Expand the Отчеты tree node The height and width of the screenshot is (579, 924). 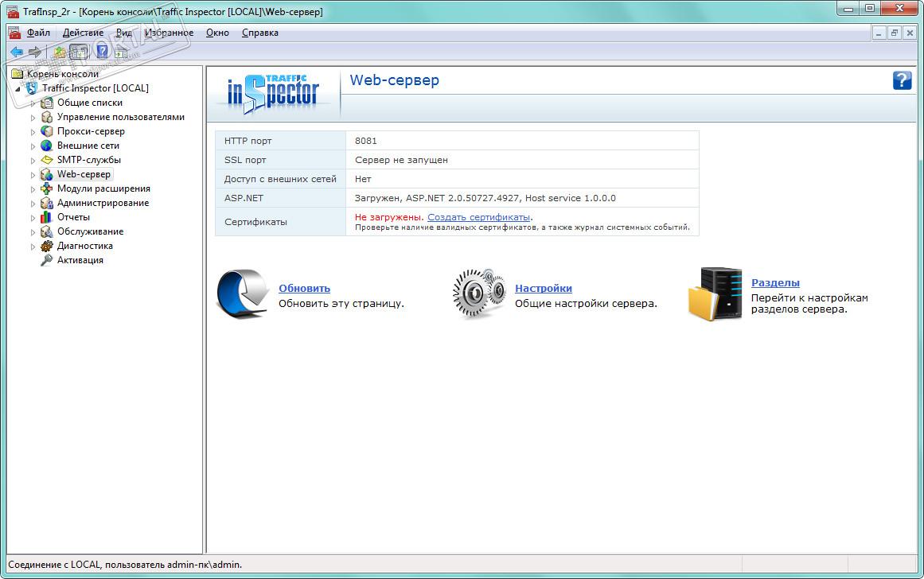coord(33,217)
